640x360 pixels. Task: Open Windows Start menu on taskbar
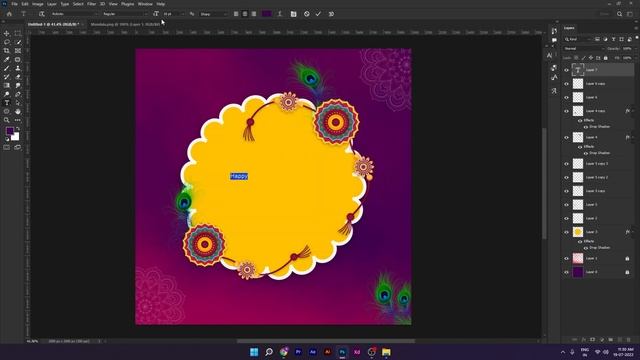click(x=254, y=352)
